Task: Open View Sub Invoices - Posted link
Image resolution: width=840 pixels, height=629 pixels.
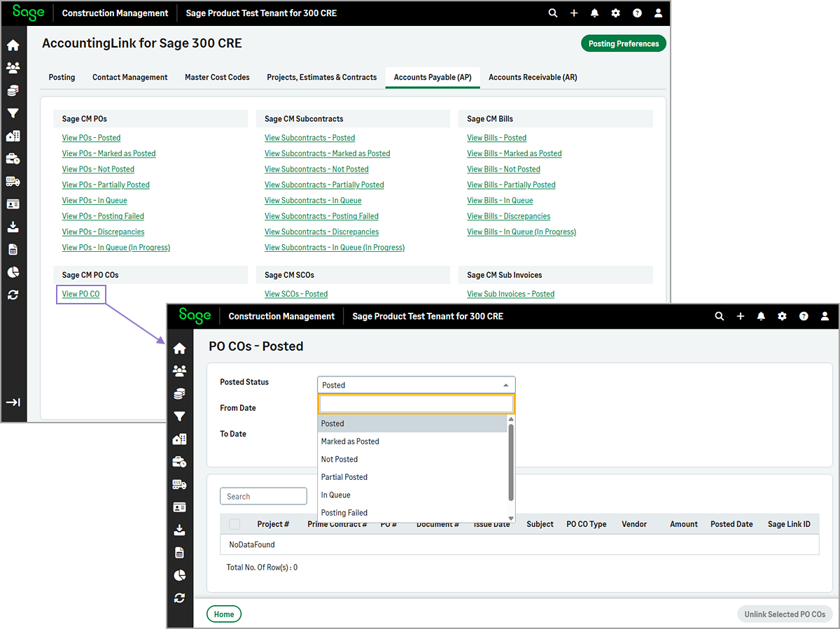Action: click(511, 294)
